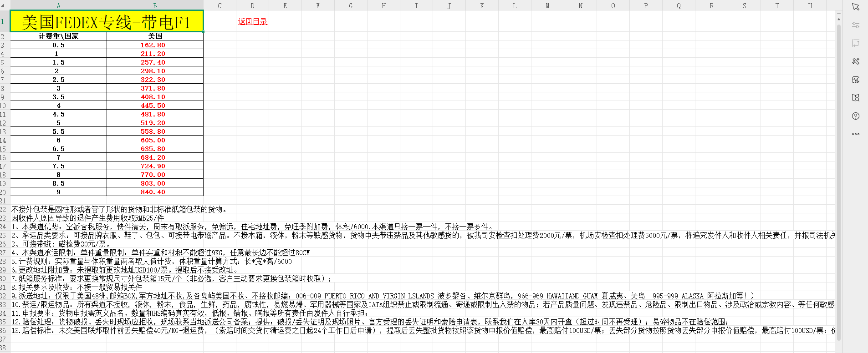Select note 7.纸箱服务标准
Screen dimensions: 868x353
coord(172,278)
